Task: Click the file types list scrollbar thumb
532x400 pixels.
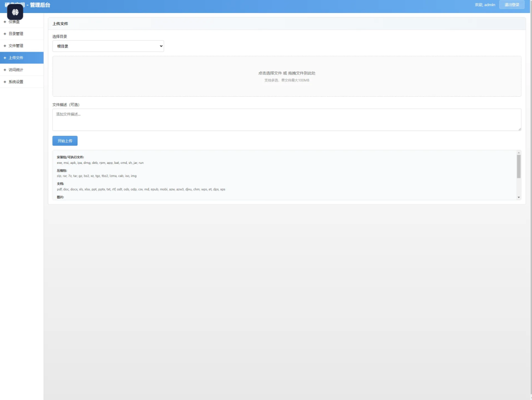Action: point(518,166)
